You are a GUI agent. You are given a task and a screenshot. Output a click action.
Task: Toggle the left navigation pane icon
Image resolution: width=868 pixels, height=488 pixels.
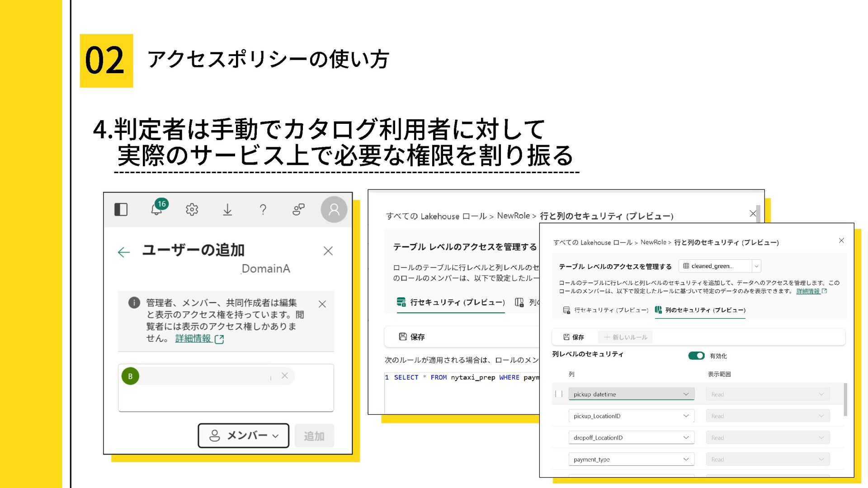point(121,210)
